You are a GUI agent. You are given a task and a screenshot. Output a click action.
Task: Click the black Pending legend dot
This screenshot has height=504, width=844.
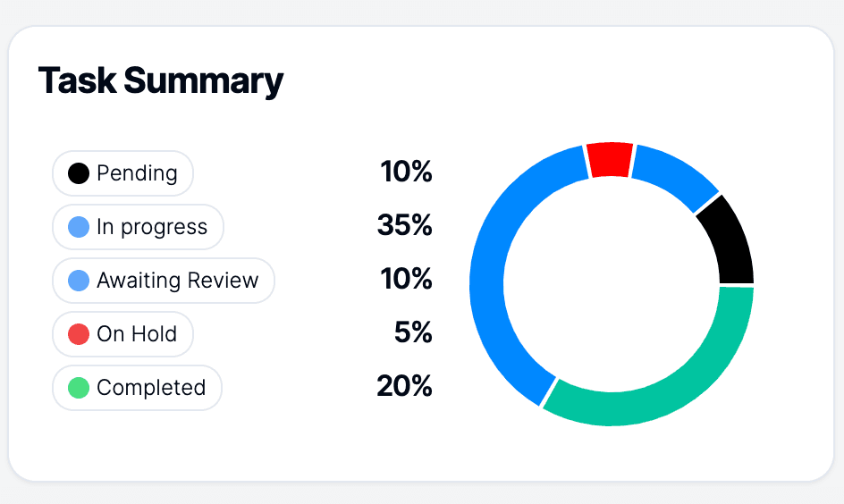[79, 173]
